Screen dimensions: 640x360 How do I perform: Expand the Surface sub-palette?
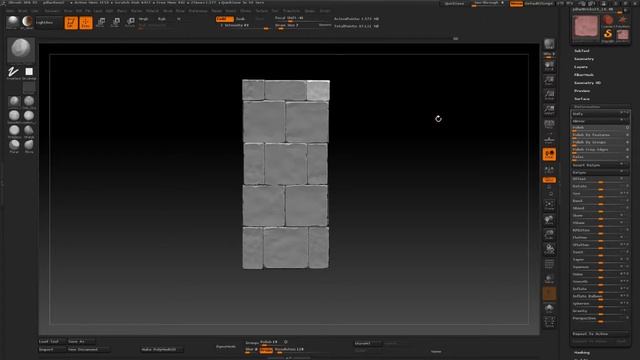tap(582, 99)
